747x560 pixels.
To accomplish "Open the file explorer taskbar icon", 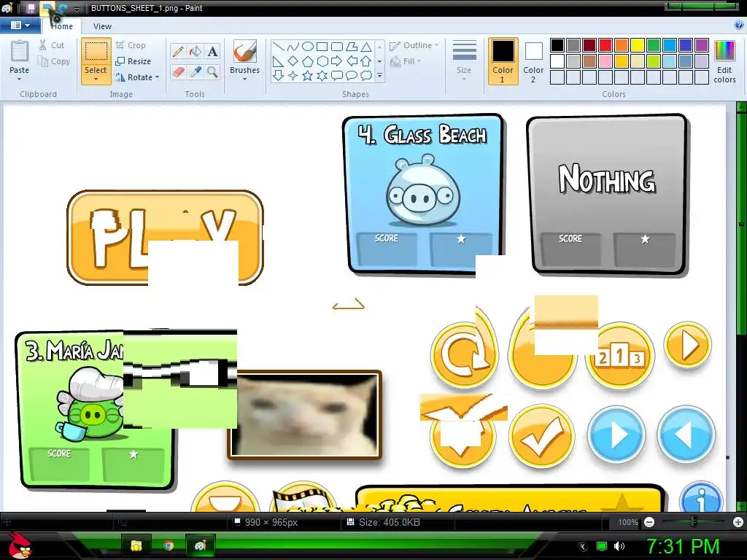I will pyautogui.click(x=136, y=545).
